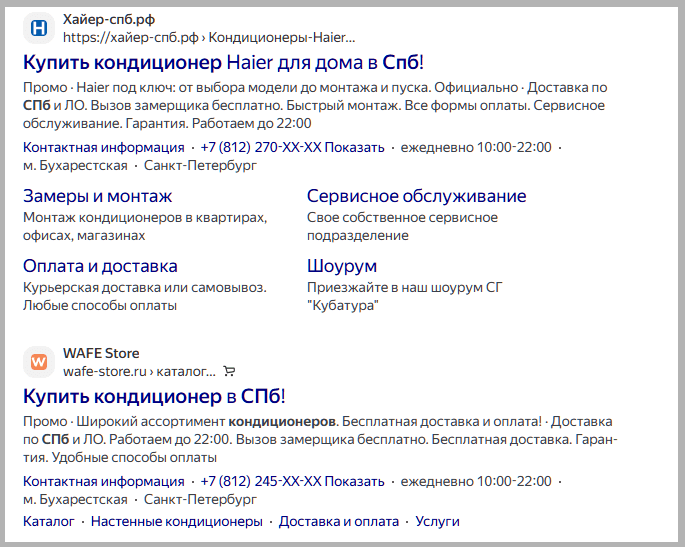Click the Haier ad snippet 'Haier под ключ'

click(x=125, y=88)
